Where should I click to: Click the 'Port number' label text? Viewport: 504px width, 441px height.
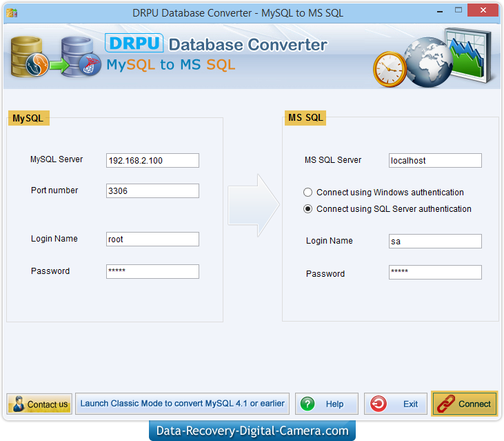click(x=54, y=190)
